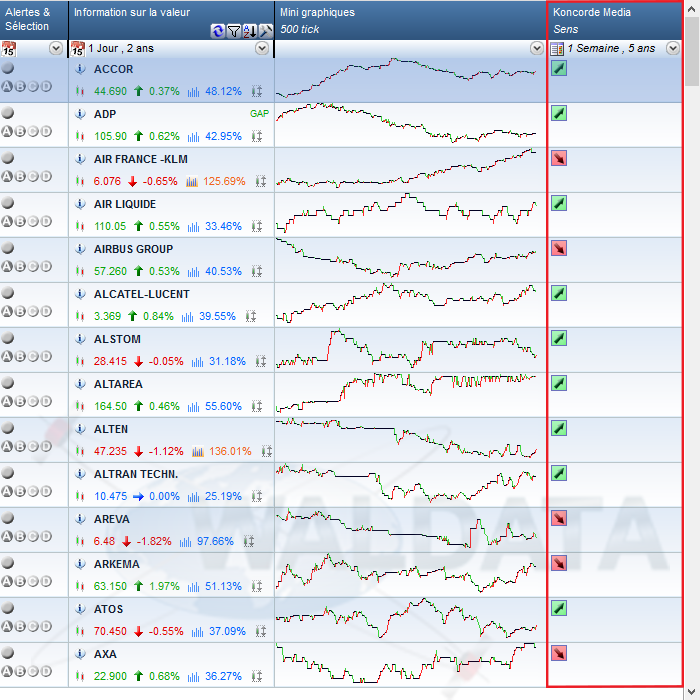Image resolution: width=700 pixels, height=700 pixels.
Task: Click the volume bars icon for ACCOR
Action: pos(193,92)
